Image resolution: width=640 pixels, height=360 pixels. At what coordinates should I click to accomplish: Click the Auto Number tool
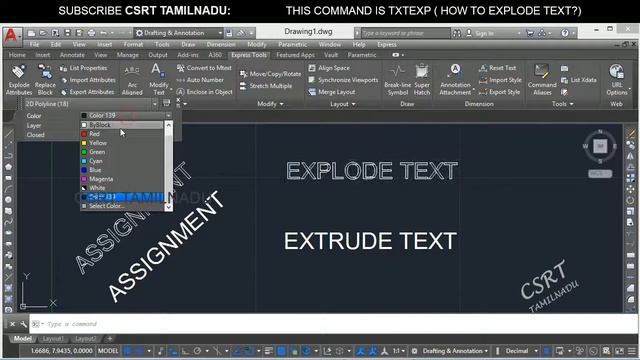pos(200,80)
